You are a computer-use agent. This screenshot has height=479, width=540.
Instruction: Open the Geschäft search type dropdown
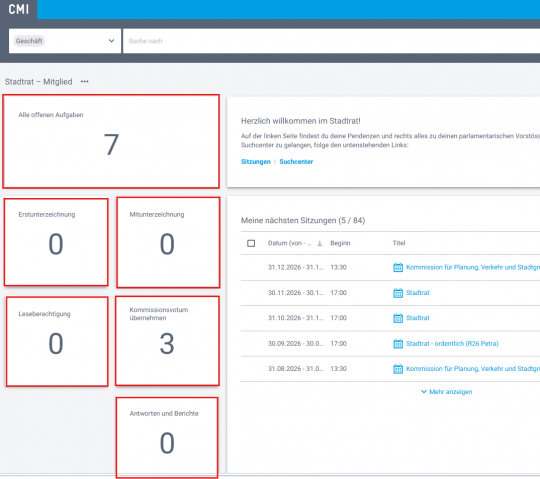[x=65, y=41]
